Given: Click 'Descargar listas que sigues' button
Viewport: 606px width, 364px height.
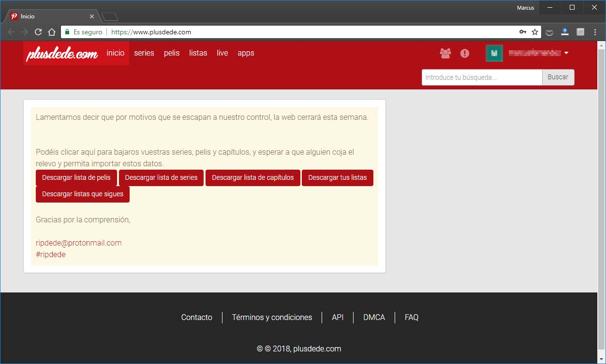Looking at the screenshot, I should pyautogui.click(x=83, y=194).
